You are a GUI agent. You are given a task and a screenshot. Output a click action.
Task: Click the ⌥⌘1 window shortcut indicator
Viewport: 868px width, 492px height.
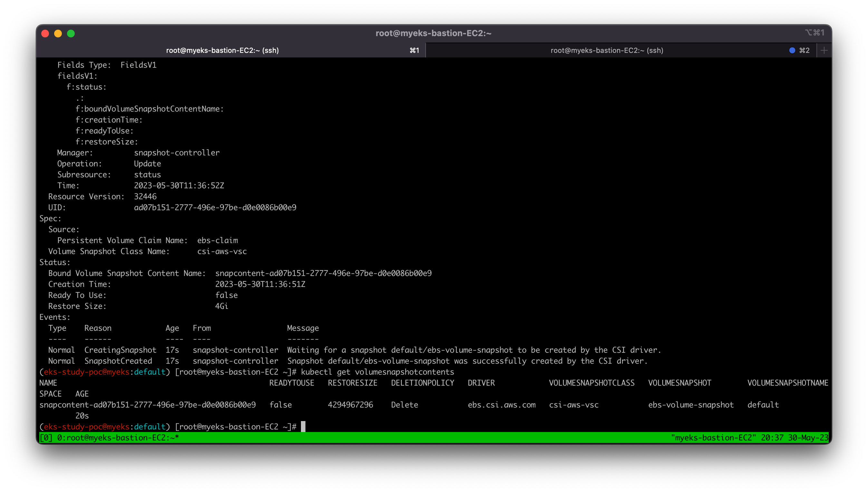815,33
